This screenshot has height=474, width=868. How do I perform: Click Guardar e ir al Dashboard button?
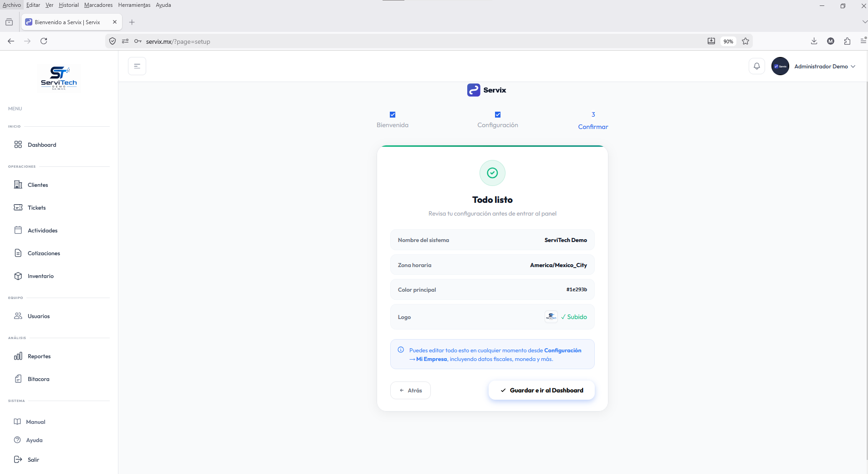(x=541, y=390)
